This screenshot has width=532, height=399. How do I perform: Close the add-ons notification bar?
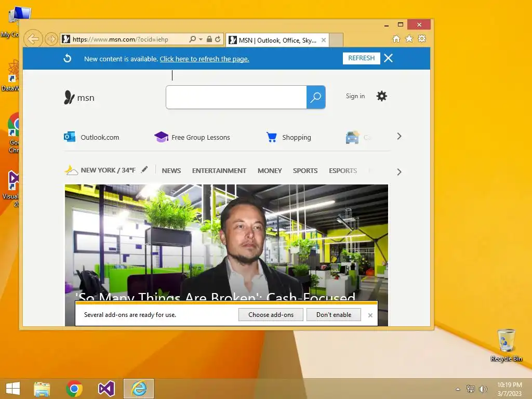pyautogui.click(x=370, y=315)
